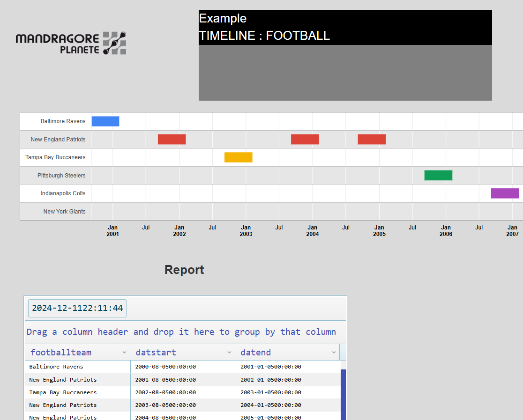This screenshot has width=523, height=420.
Task: Select the cell 2000-08-0500:00:00
Action: click(183, 367)
